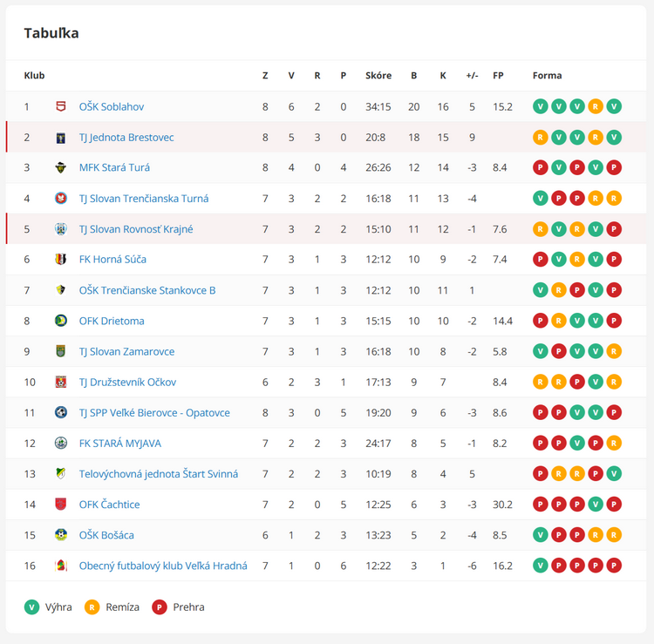Click the TJ Jednota Brestovec crest icon
The height and width of the screenshot is (644, 654).
[x=60, y=138]
